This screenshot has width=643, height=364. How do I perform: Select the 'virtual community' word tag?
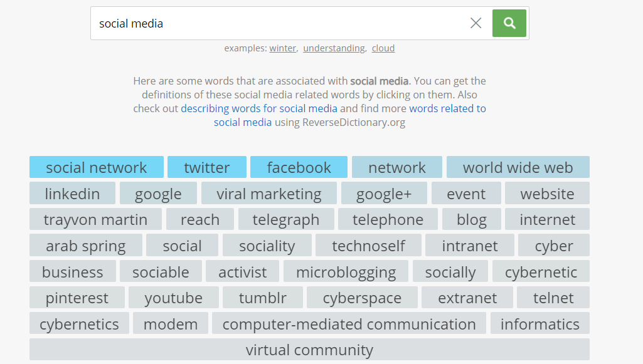309,350
